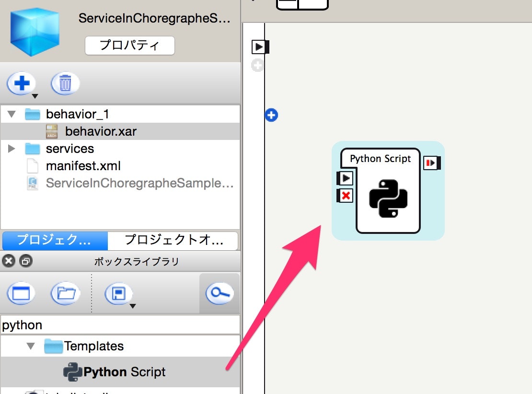
Task: Toggle the box library search button
Action: point(220,293)
